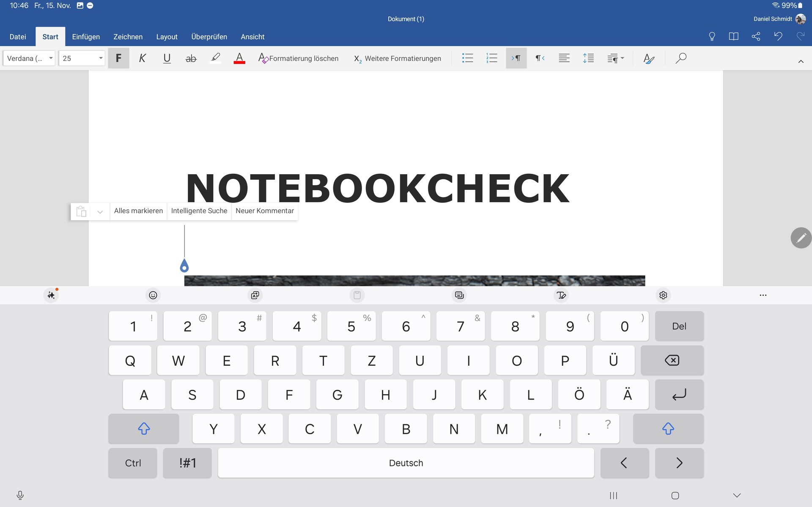812x507 pixels.
Task: Switch to the Einfügen tab
Action: [x=86, y=37]
